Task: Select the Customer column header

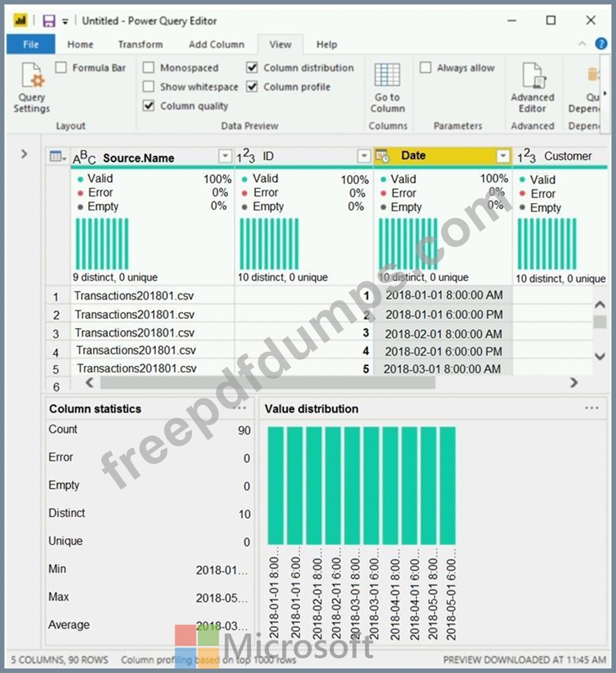Action: (x=560, y=156)
